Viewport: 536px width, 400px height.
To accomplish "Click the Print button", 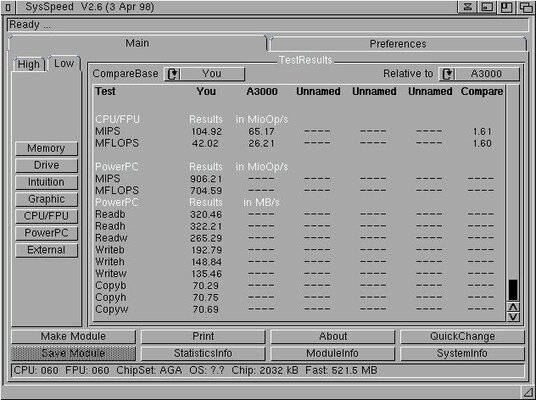I will [203, 336].
